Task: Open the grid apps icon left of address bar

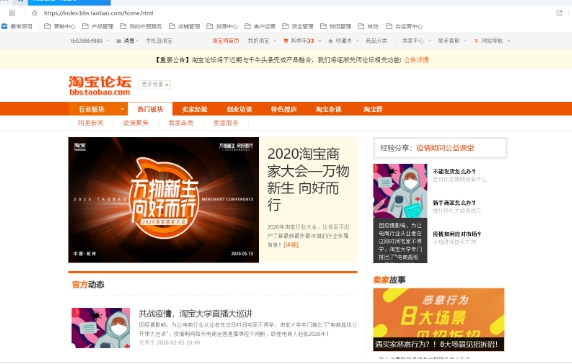Action: click(12, 13)
